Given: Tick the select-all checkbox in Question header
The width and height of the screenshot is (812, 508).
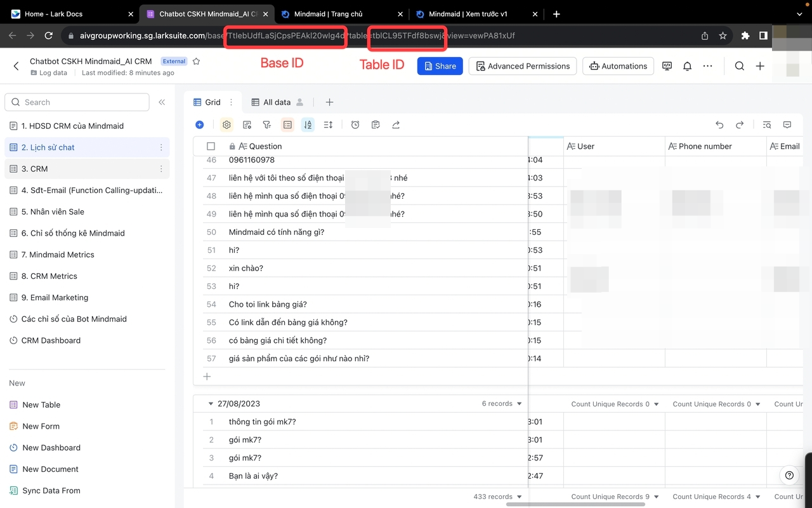Looking at the screenshot, I should [211, 146].
